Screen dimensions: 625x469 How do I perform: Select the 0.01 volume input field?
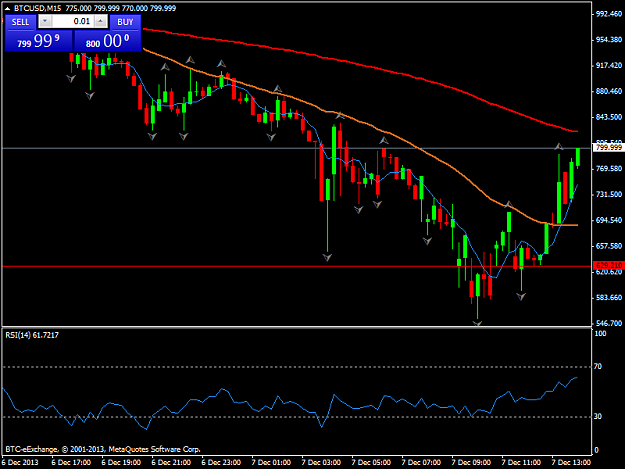point(73,21)
